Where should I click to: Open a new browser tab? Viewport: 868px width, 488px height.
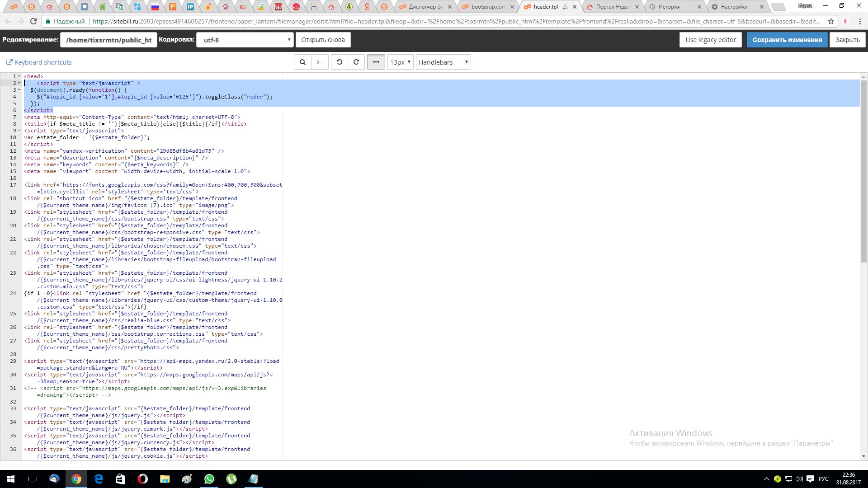click(x=778, y=7)
